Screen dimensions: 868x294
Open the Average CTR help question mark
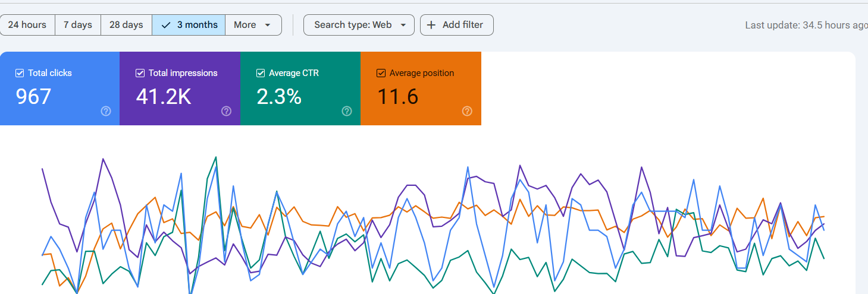point(347,111)
